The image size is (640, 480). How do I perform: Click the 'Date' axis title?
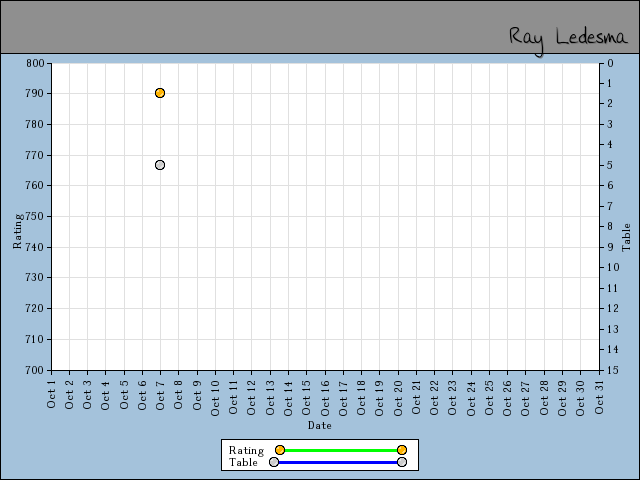click(x=320, y=425)
